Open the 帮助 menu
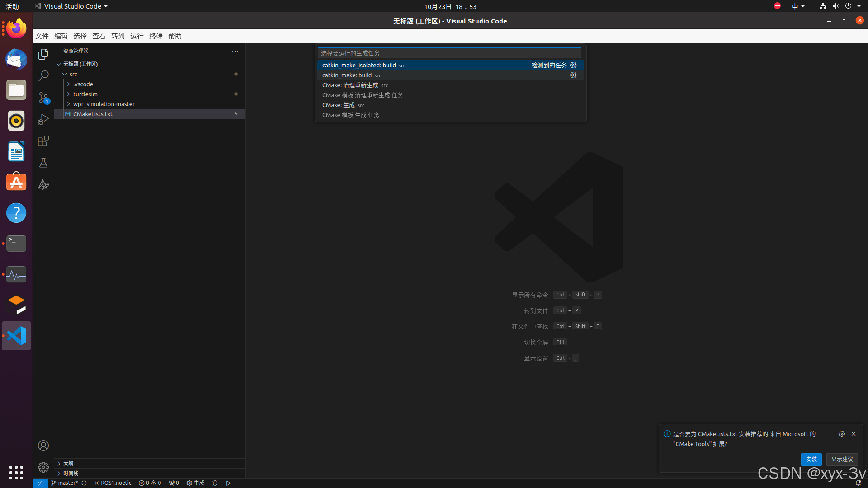The width and height of the screenshot is (868, 488). pos(175,36)
